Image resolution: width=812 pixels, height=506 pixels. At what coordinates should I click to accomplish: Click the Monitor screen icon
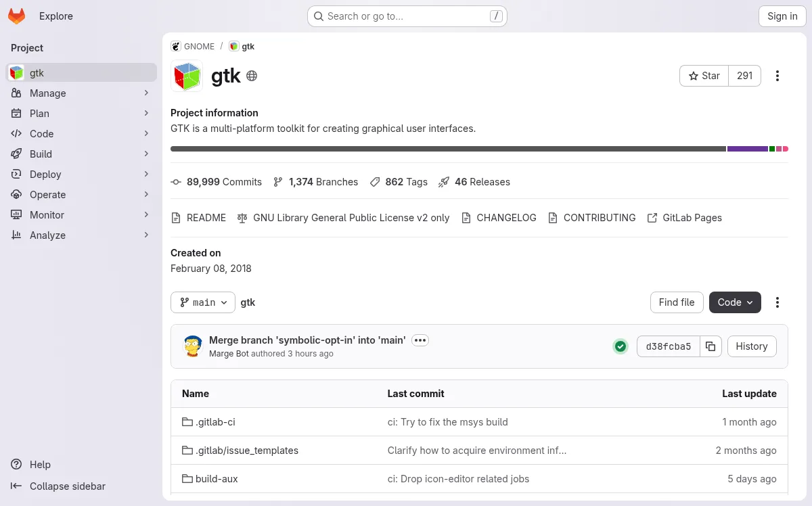16,215
